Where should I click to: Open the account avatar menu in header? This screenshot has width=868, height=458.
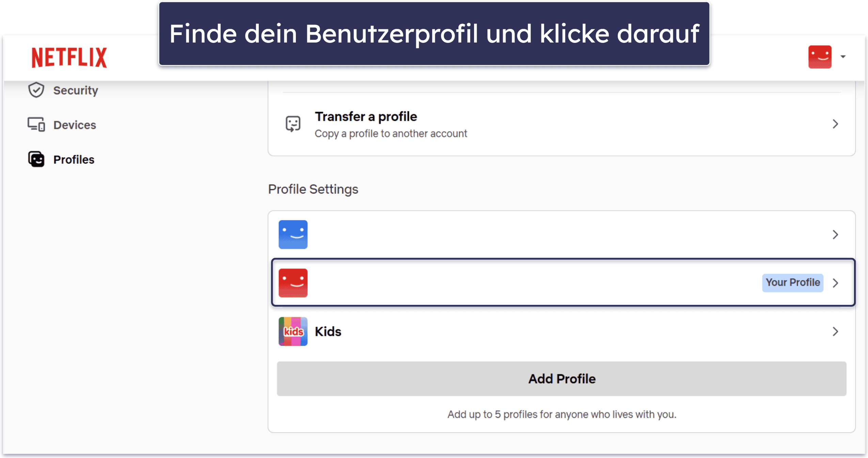[820, 57]
